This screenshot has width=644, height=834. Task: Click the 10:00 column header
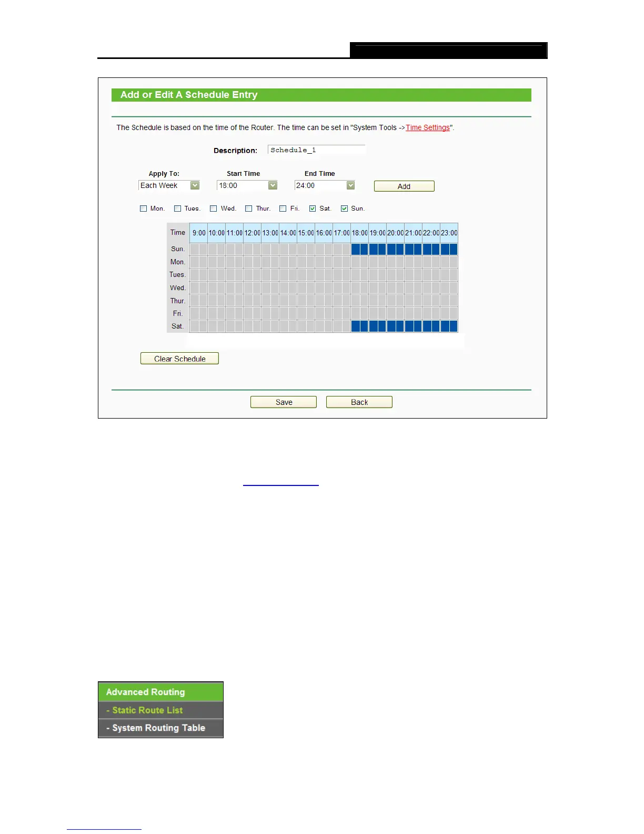[217, 233]
